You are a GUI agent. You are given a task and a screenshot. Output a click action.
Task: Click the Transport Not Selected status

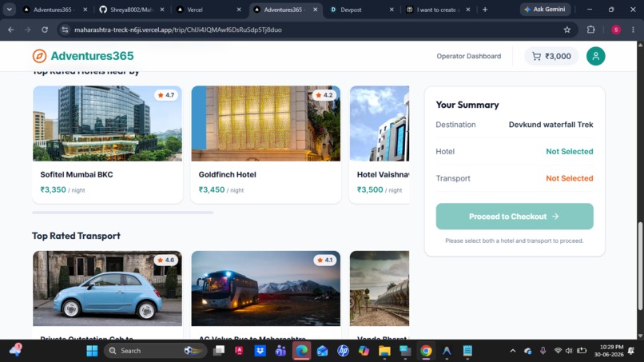pyautogui.click(x=569, y=178)
